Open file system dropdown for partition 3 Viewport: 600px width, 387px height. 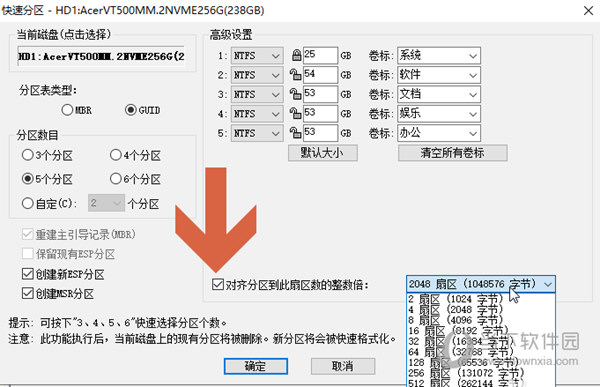tap(257, 95)
